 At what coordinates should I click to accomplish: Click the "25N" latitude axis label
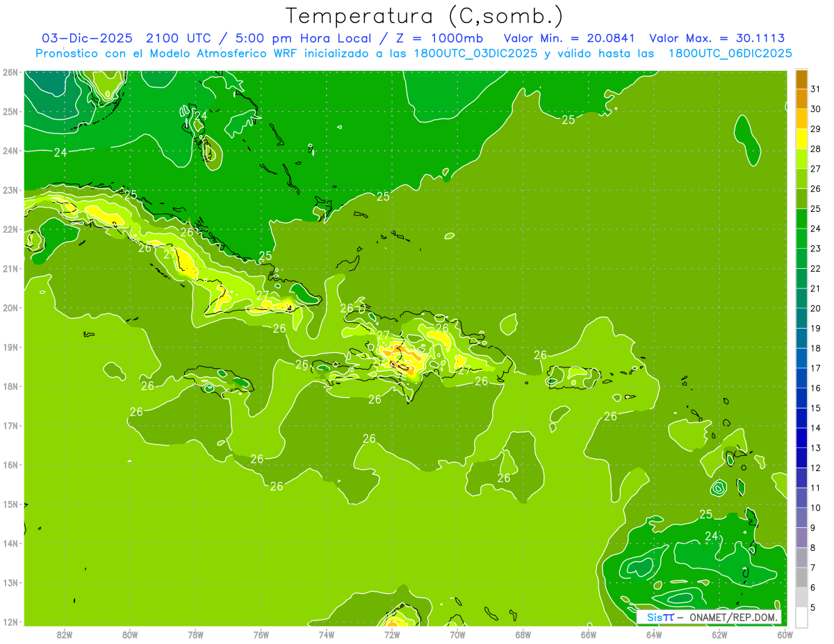[x=10, y=111]
